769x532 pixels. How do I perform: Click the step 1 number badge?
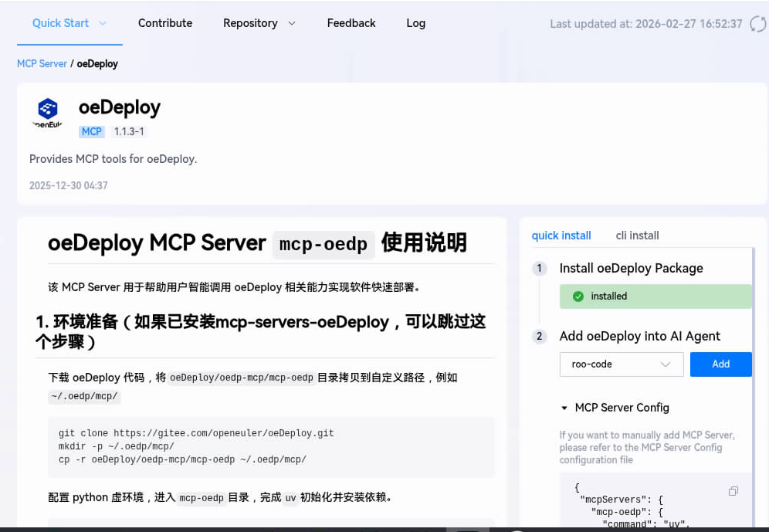click(540, 269)
